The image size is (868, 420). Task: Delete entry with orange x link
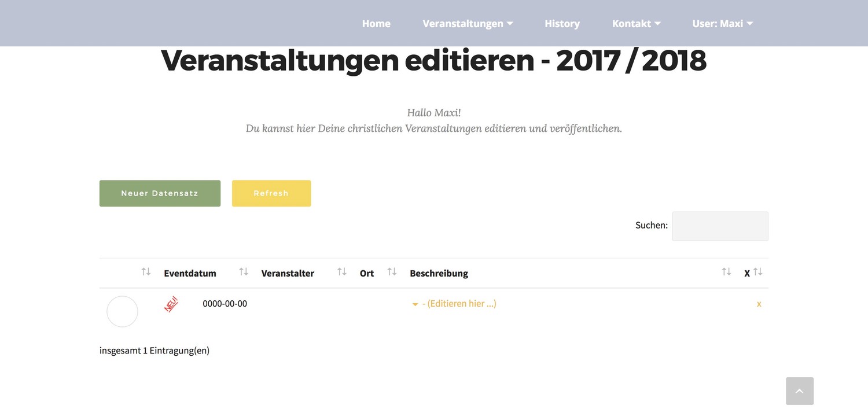click(x=759, y=304)
